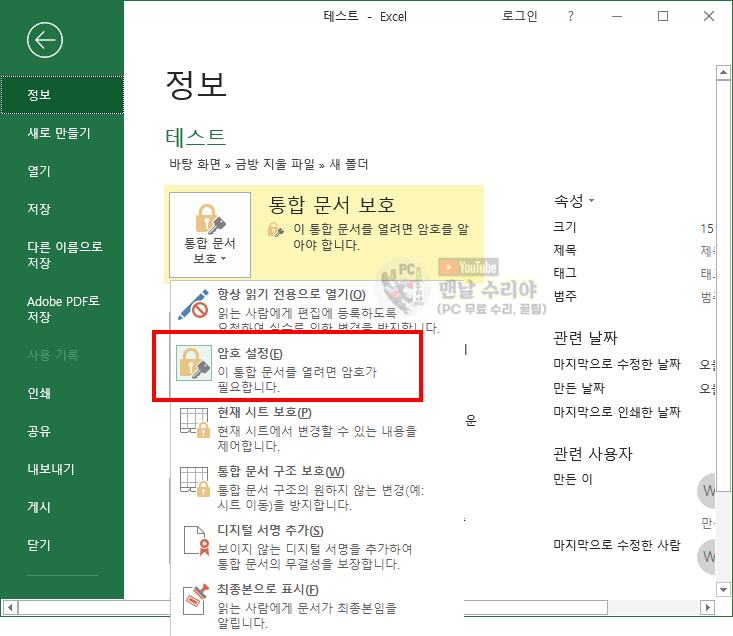Click the 범주 property label
The width and height of the screenshot is (733, 636).
tap(565, 296)
